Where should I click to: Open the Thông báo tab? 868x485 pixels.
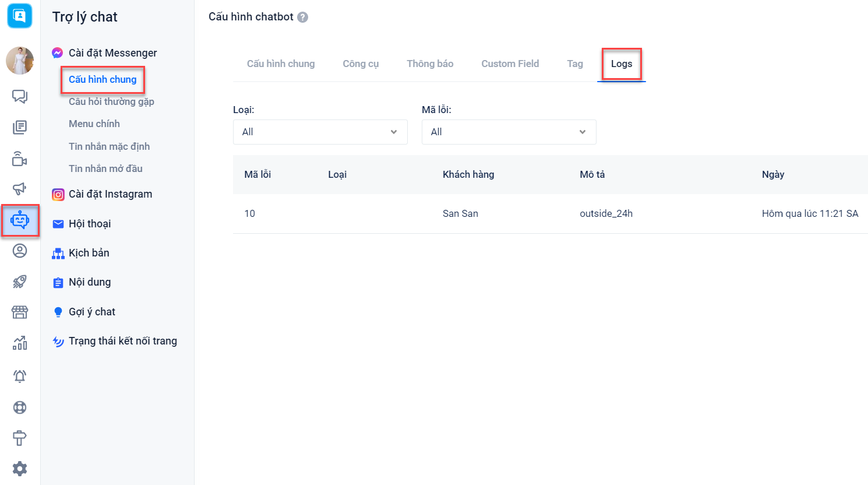(430, 64)
